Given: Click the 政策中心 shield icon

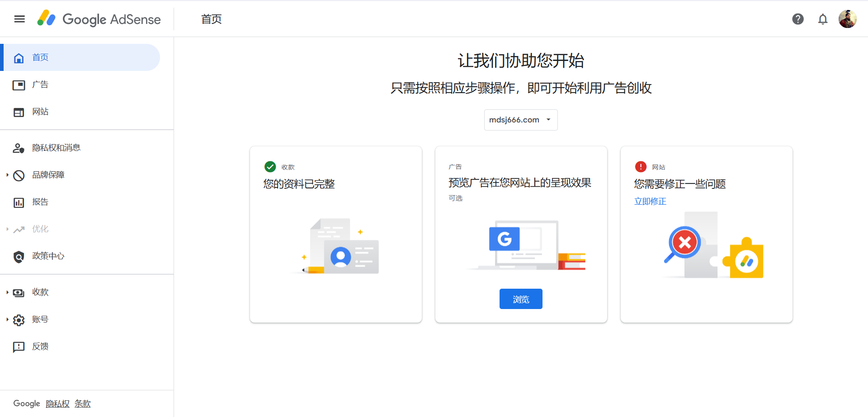Looking at the screenshot, I should [x=19, y=257].
